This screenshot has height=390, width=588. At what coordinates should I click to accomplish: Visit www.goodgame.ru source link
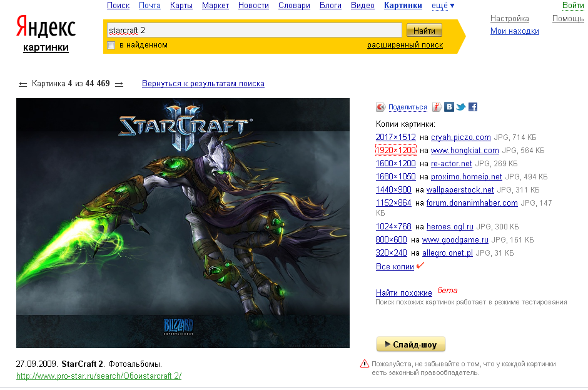[455, 240]
